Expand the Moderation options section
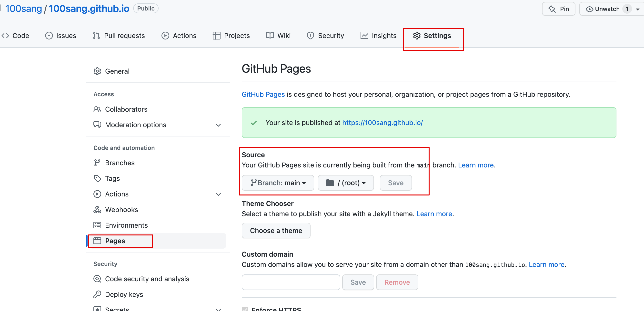Screen dimensions: 644x311 point(218,125)
